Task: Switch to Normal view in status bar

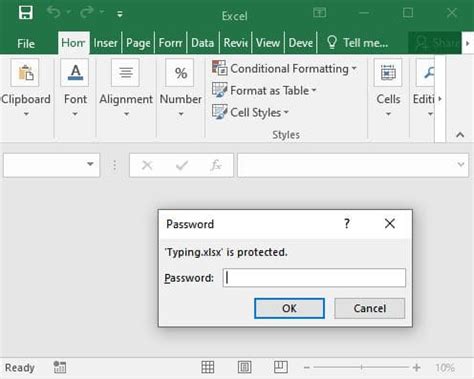Action: pos(208,367)
